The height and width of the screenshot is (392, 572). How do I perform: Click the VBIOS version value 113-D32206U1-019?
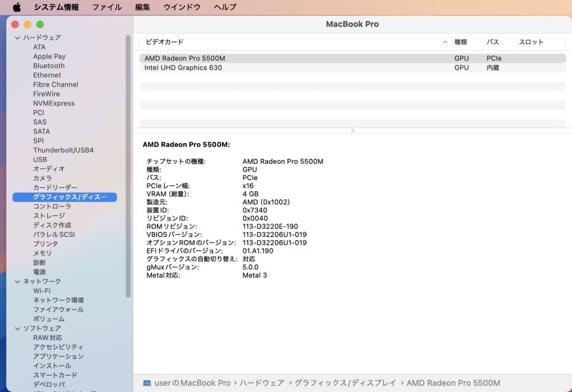click(275, 234)
